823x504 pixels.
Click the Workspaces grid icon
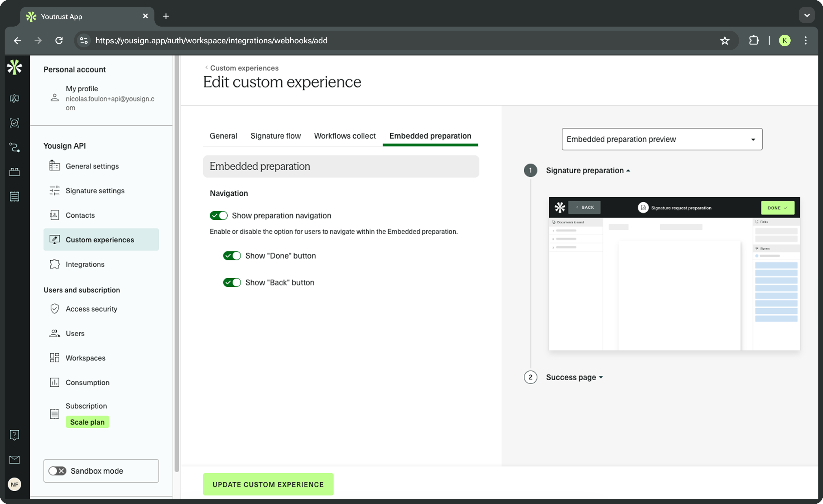pyautogui.click(x=54, y=358)
